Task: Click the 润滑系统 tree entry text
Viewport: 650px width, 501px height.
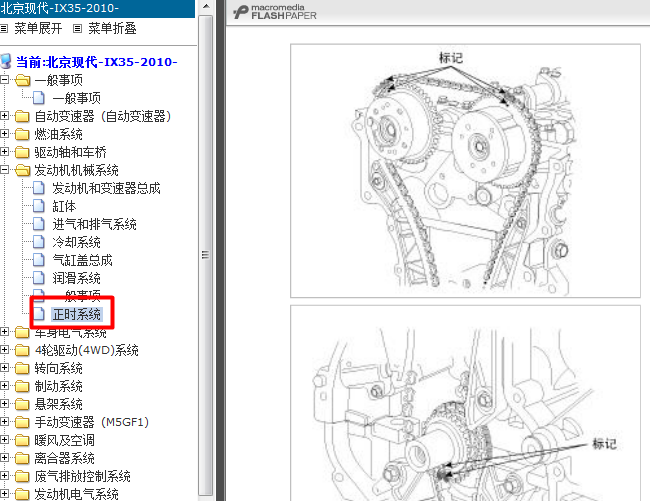Action: 77,278
